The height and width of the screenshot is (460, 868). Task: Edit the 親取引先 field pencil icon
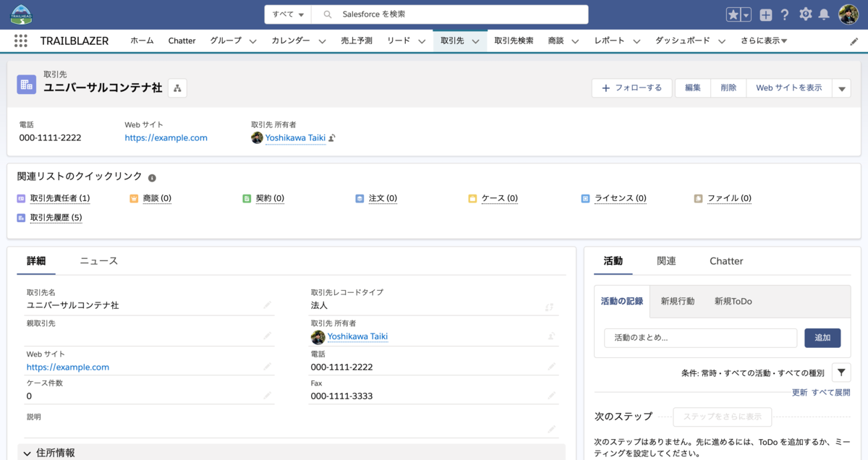(268, 336)
